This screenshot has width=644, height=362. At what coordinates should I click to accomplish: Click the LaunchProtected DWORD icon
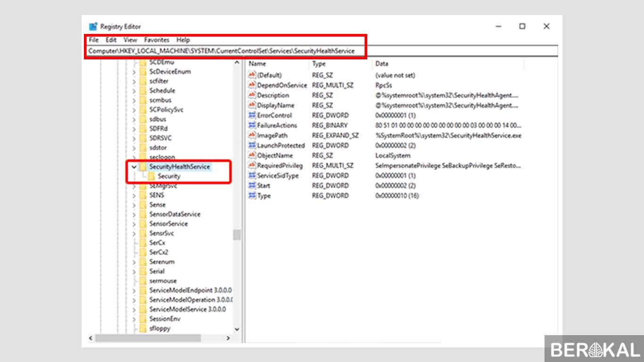(252, 146)
